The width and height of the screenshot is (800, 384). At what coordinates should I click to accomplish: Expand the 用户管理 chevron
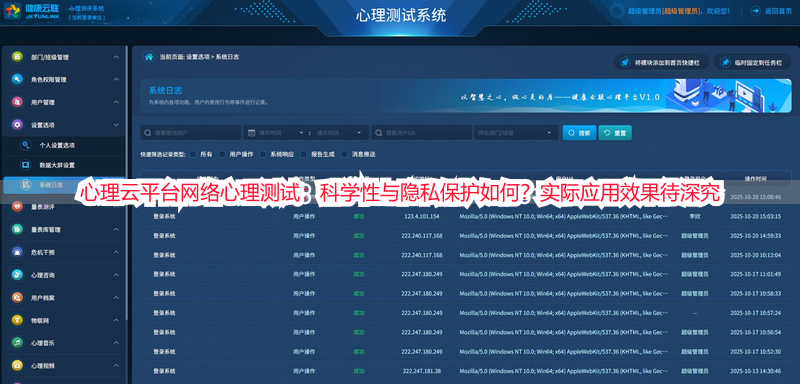(x=116, y=102)
